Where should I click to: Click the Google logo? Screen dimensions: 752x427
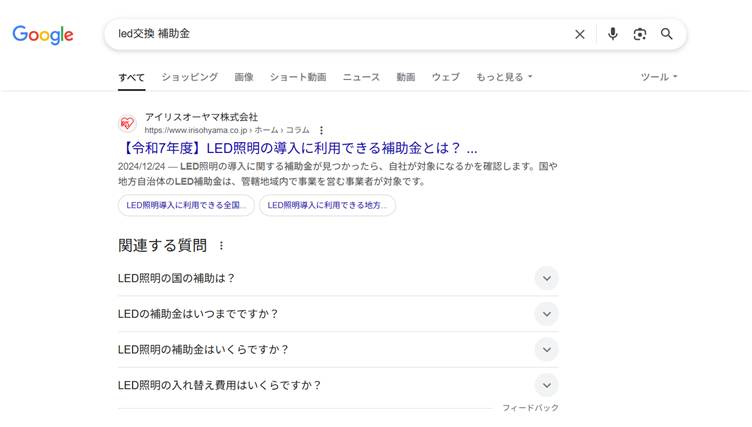coord(43,35)
